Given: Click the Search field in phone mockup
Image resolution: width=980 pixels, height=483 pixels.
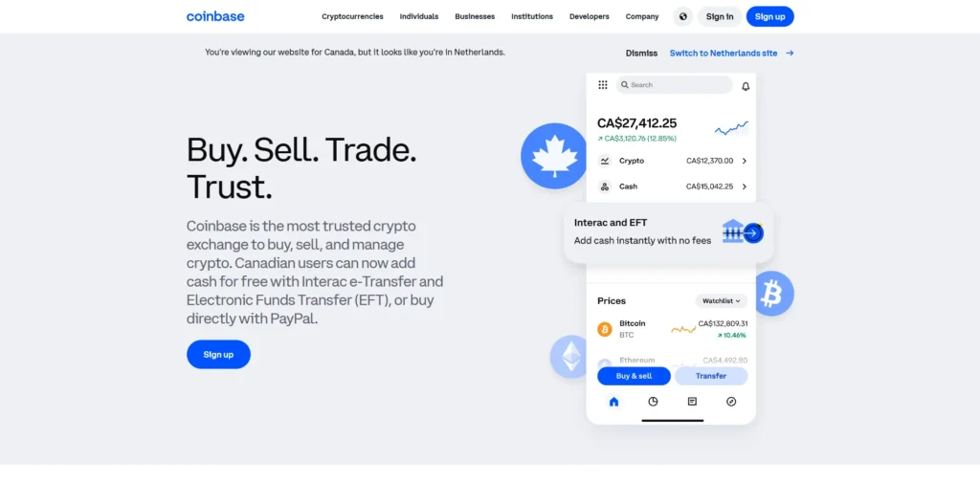Looking at the screenshot, I should pos(674,85).
